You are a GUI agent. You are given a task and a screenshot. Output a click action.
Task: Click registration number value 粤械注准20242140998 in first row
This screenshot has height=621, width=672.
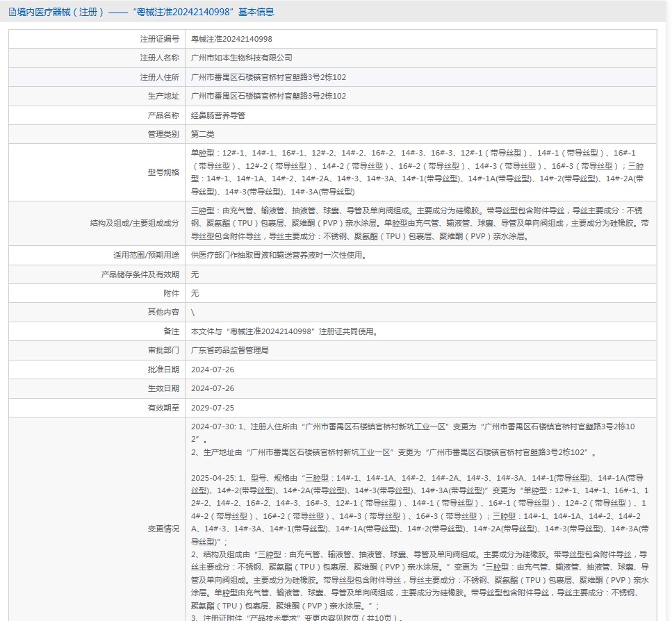coord(231,39)
